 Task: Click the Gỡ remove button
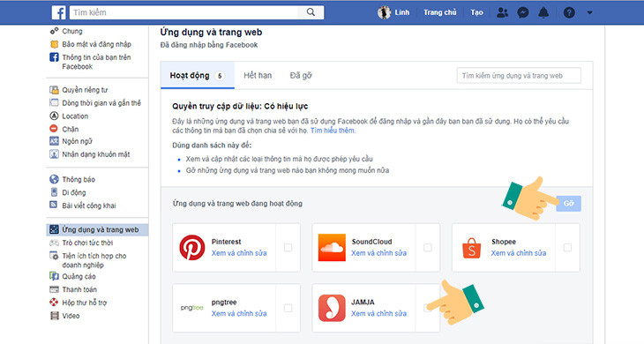[568, 204]
